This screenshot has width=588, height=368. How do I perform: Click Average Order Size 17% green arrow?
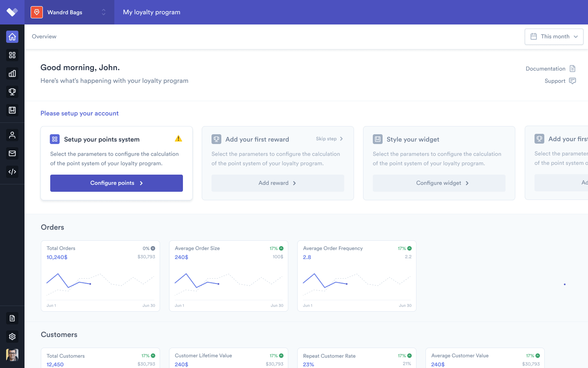(281, 248)
